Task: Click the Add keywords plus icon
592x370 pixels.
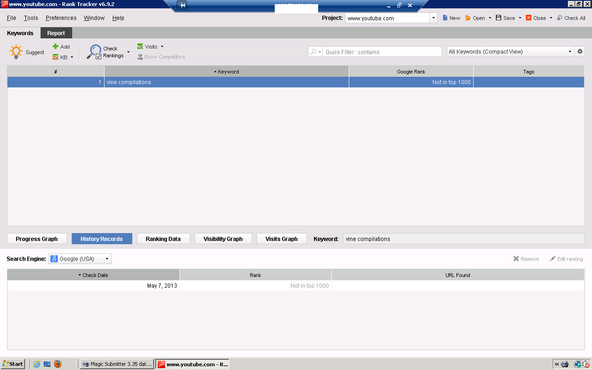Action: coord(56,46)
